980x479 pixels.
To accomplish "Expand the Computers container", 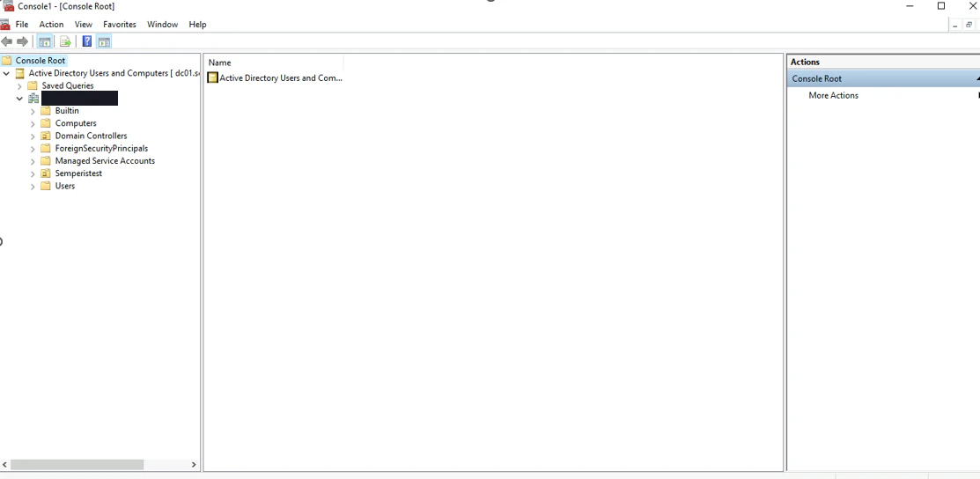I will pos(33,124).
